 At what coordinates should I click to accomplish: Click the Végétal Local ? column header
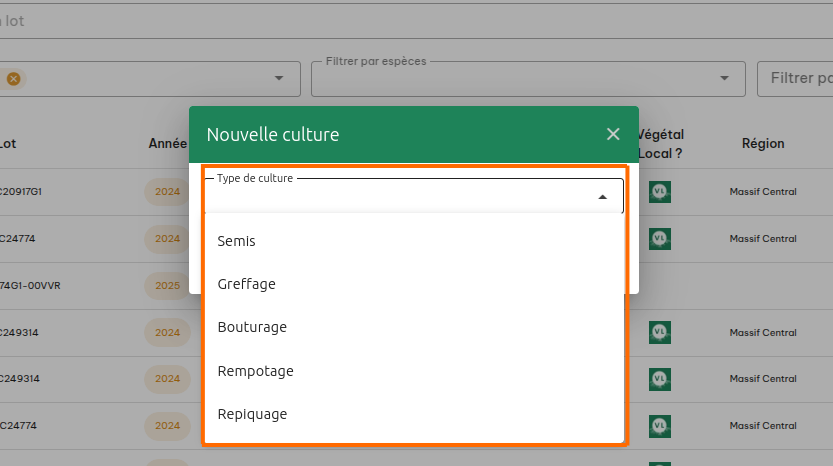click(x=659, y=143)
